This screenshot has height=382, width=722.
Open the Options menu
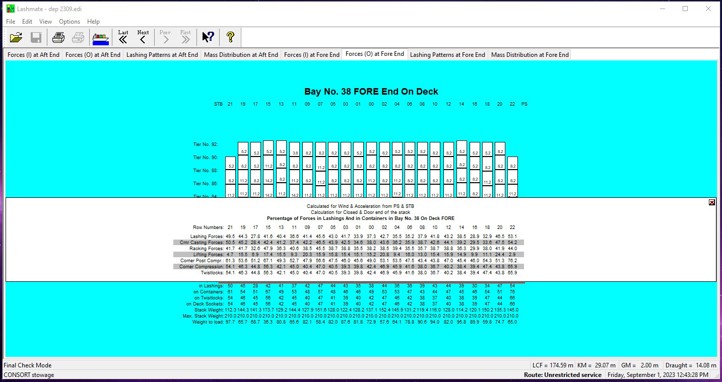point(70,22)
